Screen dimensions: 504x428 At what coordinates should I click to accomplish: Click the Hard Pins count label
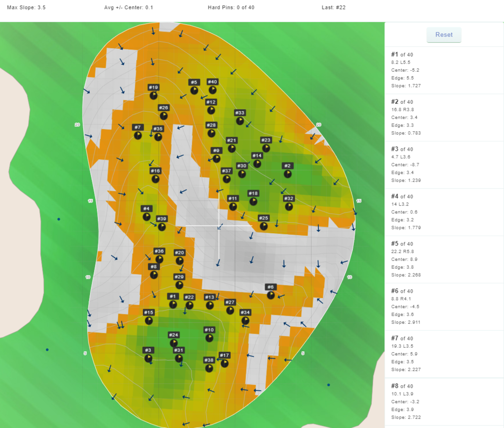tap(231, 8)
